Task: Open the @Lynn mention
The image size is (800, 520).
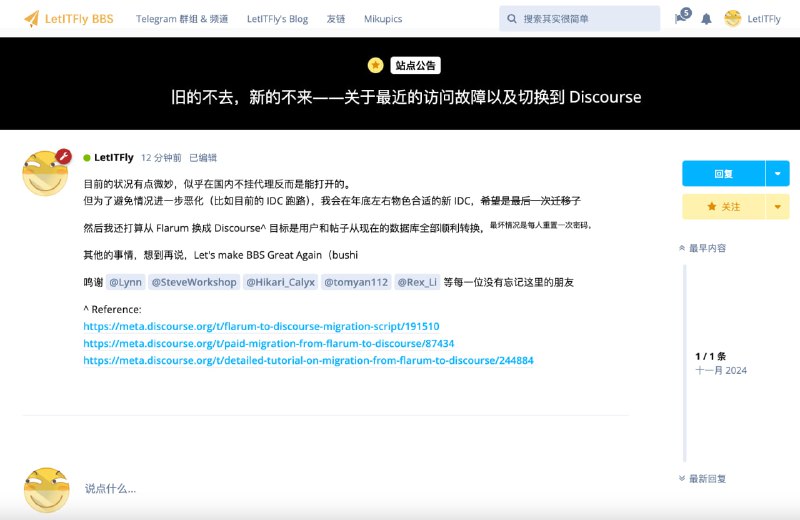Action: 126,282
